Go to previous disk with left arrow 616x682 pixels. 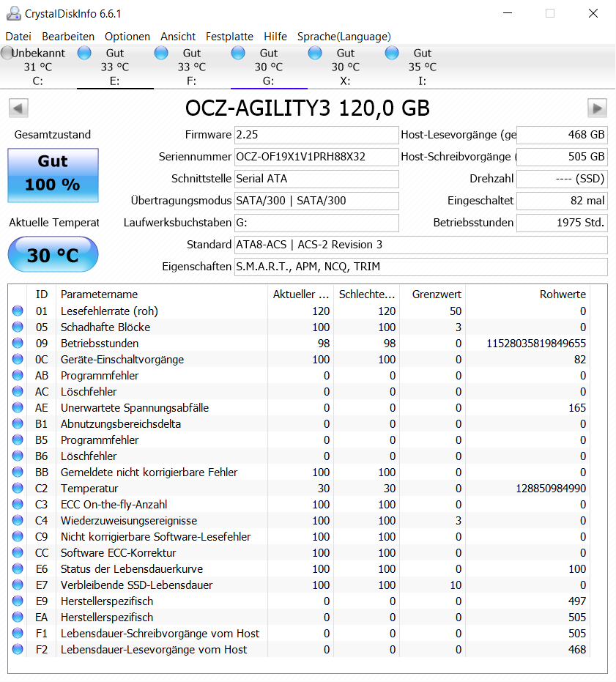pyautogui.click(x=18, y=108)
